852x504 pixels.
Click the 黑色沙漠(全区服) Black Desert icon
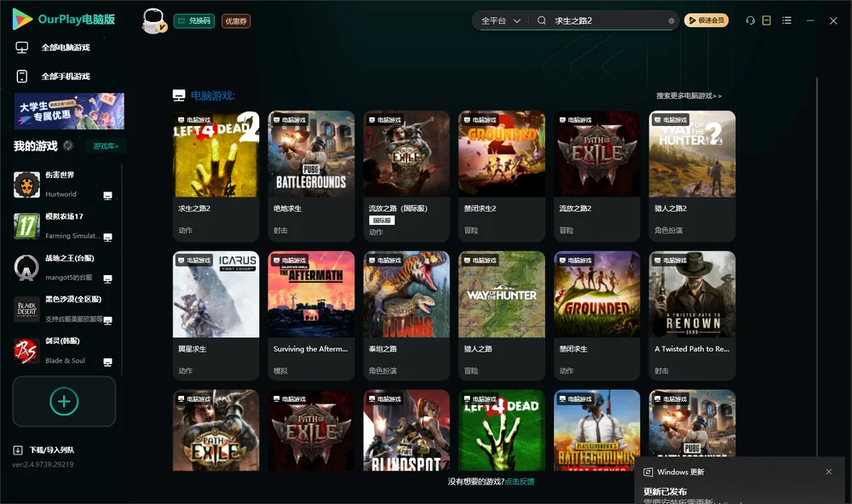(x=26, y=309)
